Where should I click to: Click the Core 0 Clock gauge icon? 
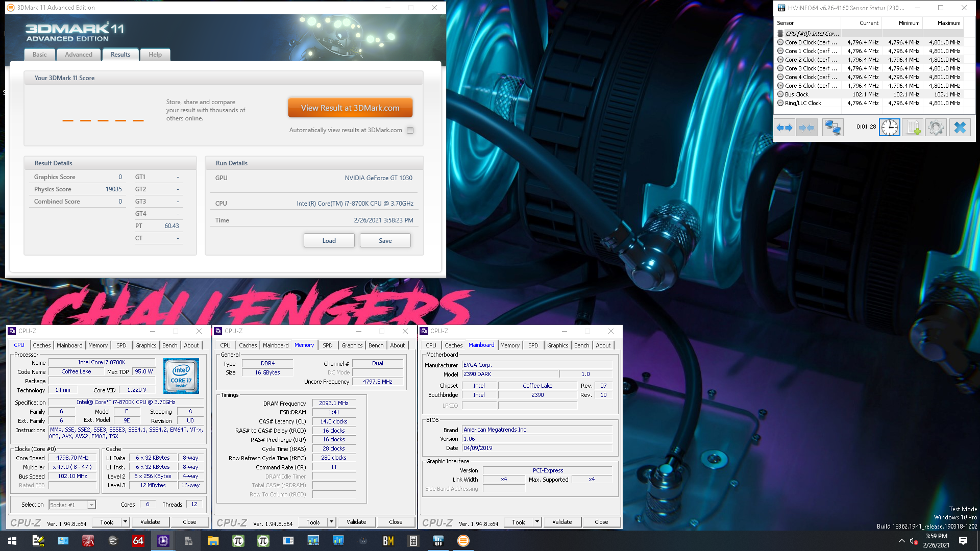pyautogui.click(x=780, y=42)
